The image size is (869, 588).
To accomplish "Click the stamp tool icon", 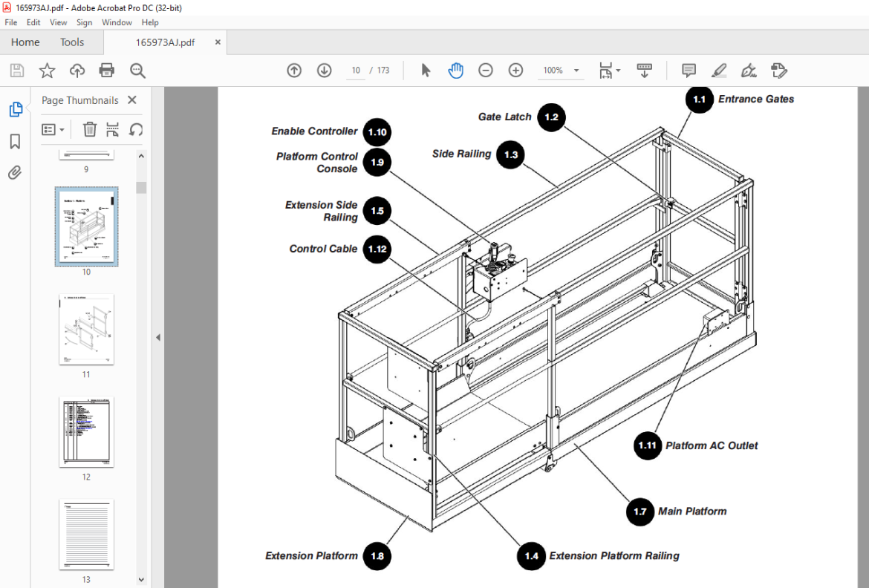I will 778,71.
